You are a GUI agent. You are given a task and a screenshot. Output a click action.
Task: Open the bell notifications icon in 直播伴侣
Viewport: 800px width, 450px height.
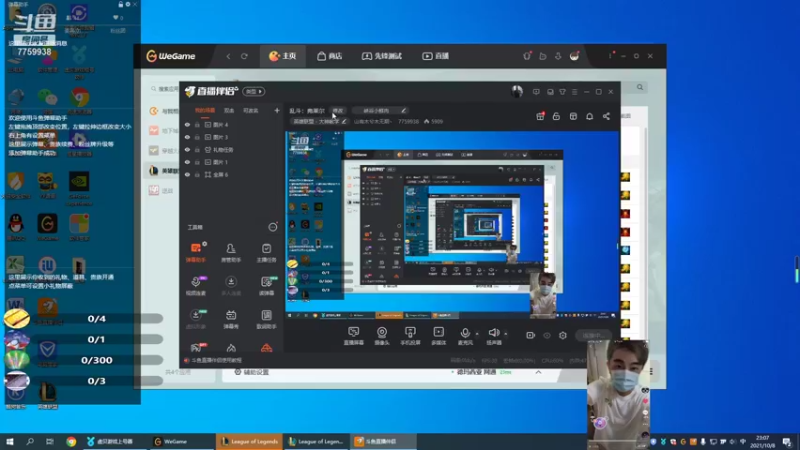click(x=589, y=116)
